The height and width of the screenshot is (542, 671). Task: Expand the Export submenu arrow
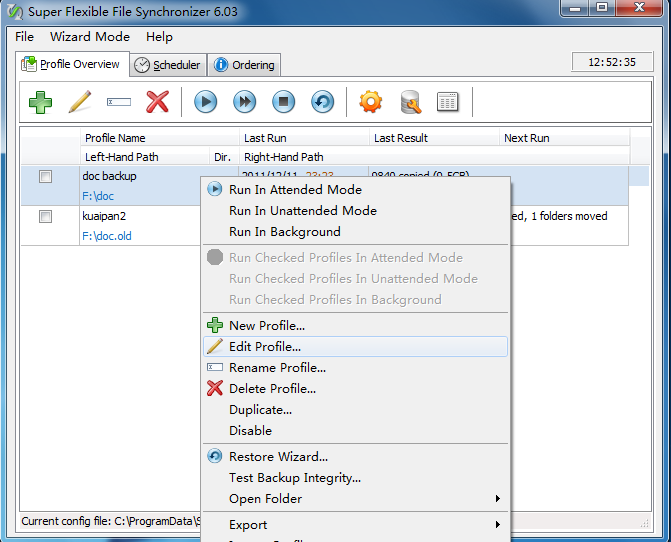(x=497, y=524)
